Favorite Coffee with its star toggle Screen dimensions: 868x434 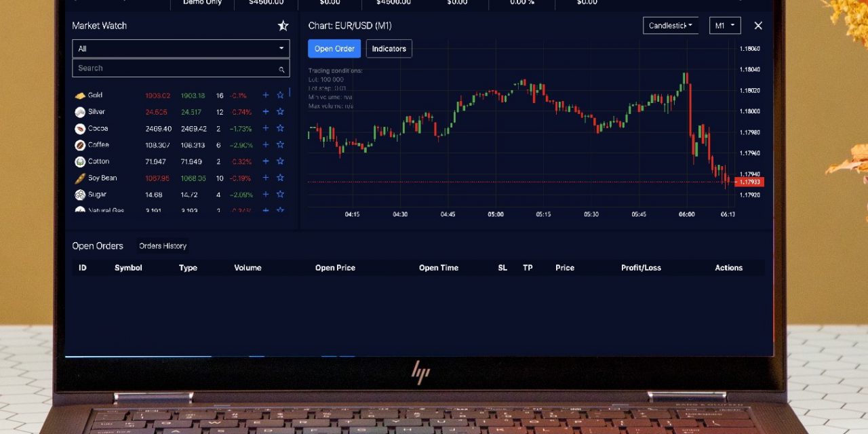(280, 145)
